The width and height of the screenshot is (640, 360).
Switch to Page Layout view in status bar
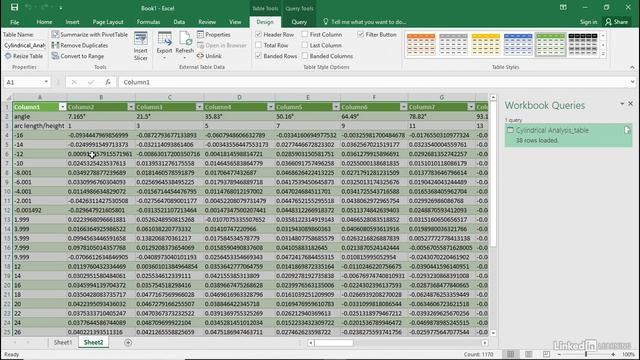[x=529, y=354]
